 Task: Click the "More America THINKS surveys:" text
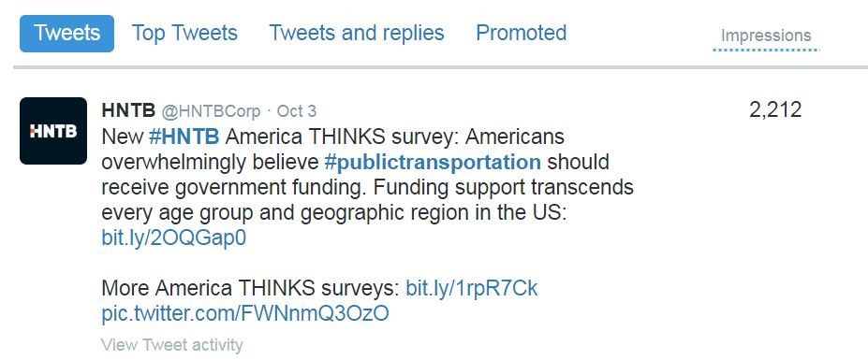pos(251,289)
